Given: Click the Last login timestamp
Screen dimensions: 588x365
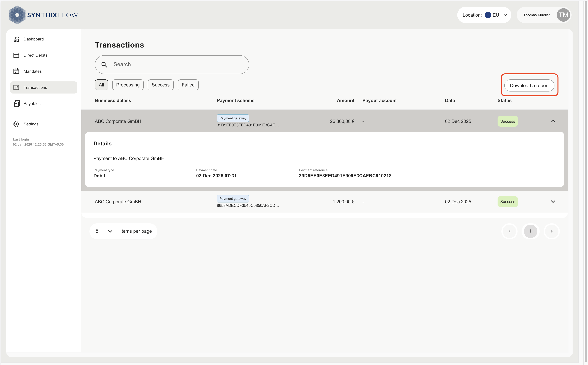Looking at the screenshot, I should click(38, 144).
